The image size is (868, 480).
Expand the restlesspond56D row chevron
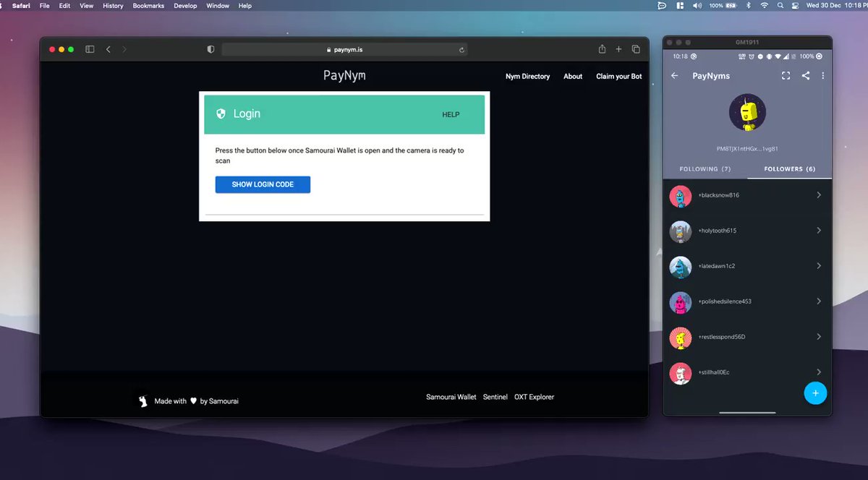[819, 337]
